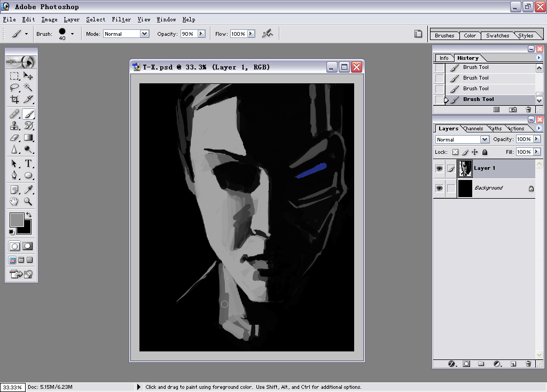
Task: Select the Hand tool
Action: (14, 201)
